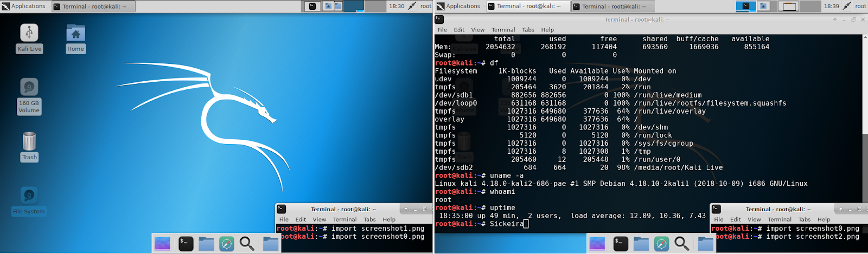The image size is (868, 254).
Task: Click up-arrow shade button of large terminal
Action: pyautogui.click(x=835, y=19)
